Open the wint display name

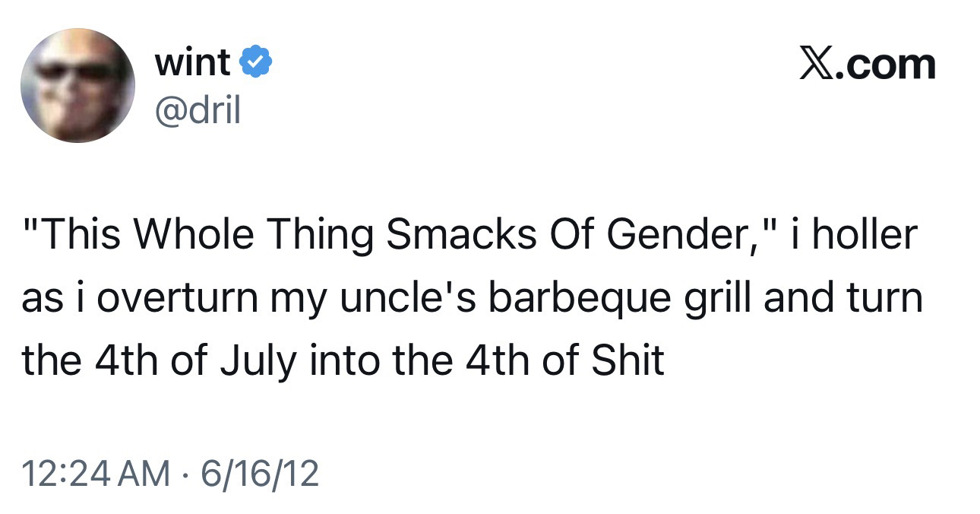(192, 64)
